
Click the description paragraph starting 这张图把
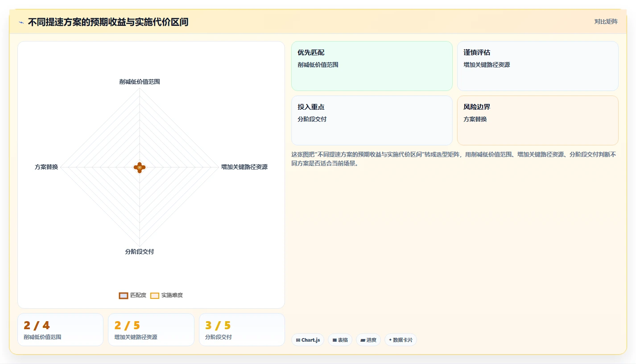click(x=454, y=159)
